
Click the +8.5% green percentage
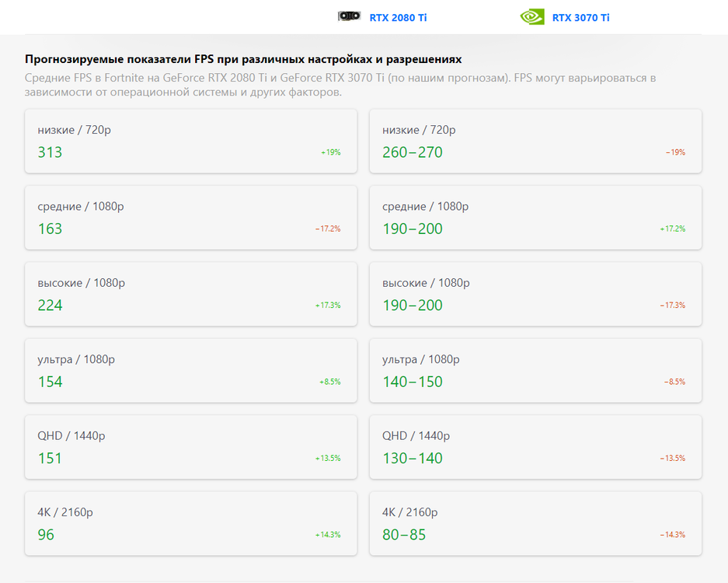(x=330, y=382)
